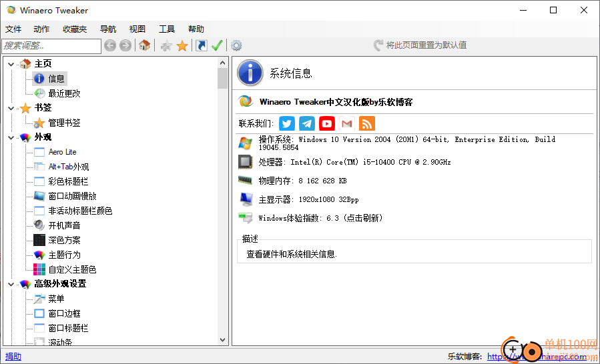Open the 帮助 menu
Viewport: 600px width, 364px height.
coord(196,29)
